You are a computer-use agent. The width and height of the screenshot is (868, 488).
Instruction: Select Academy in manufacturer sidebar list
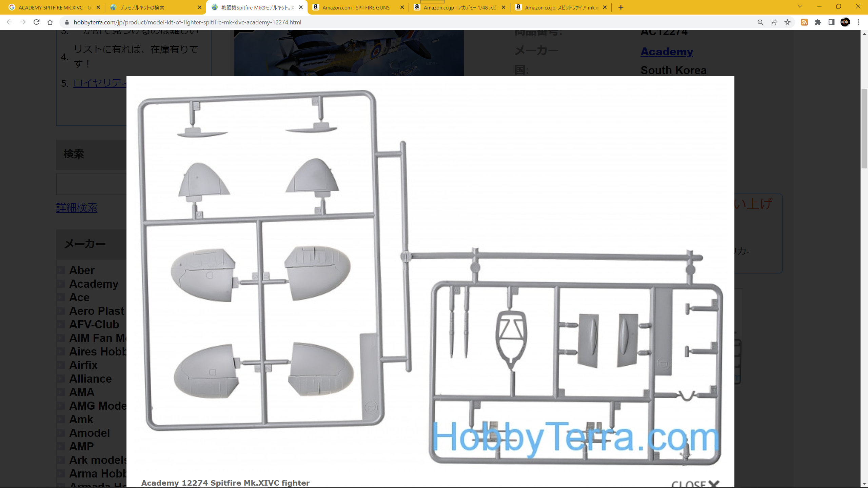[x=94, y=284]
